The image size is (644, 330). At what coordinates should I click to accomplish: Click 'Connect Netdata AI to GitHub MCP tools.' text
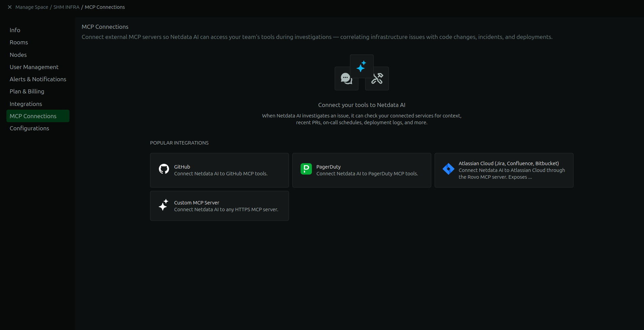pyautogui.click(x=221, y=174)
